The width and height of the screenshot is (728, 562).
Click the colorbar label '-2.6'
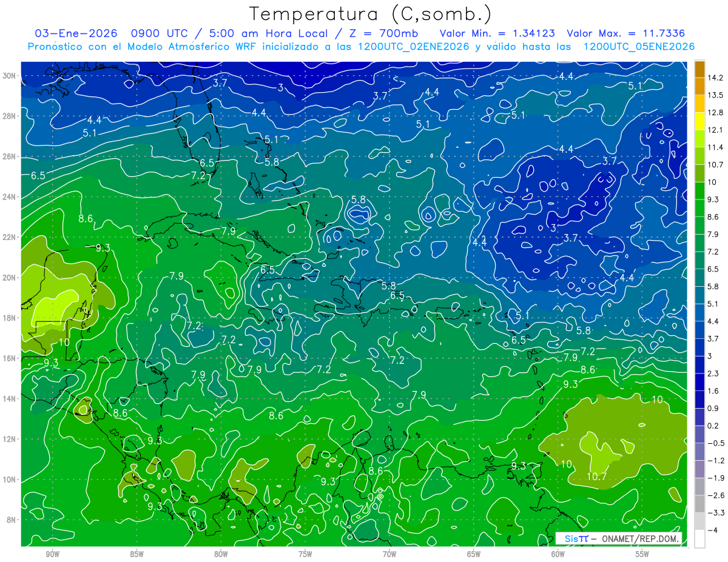[x=715, y=495]
